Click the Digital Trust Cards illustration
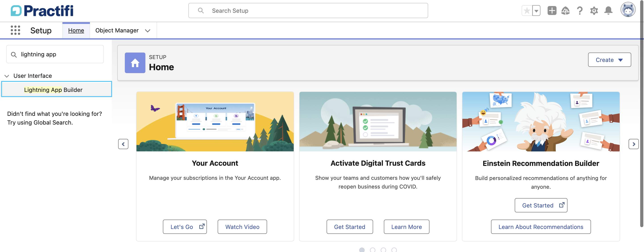Screen dimensions: 644x252 (x=378, y=121)
